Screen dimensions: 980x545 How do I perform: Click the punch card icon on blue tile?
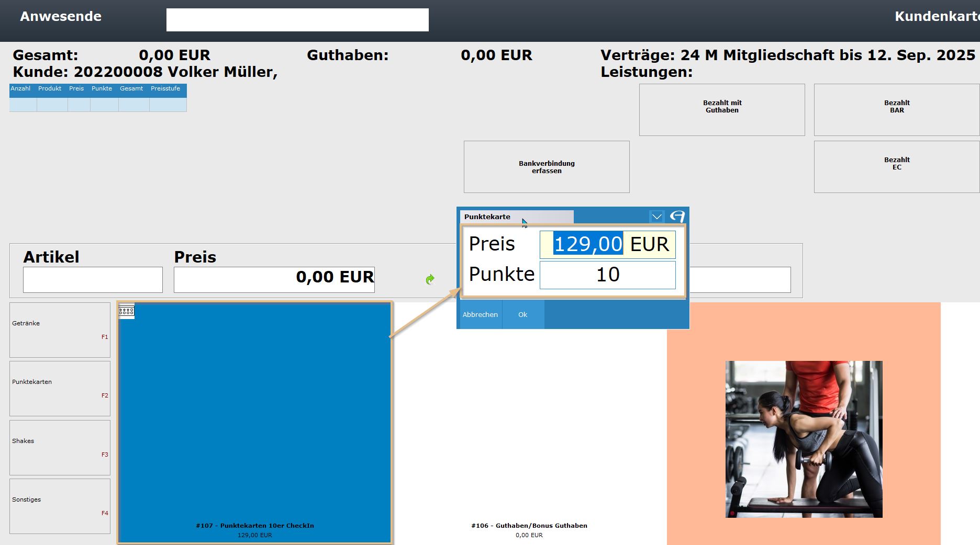(127, 311)
